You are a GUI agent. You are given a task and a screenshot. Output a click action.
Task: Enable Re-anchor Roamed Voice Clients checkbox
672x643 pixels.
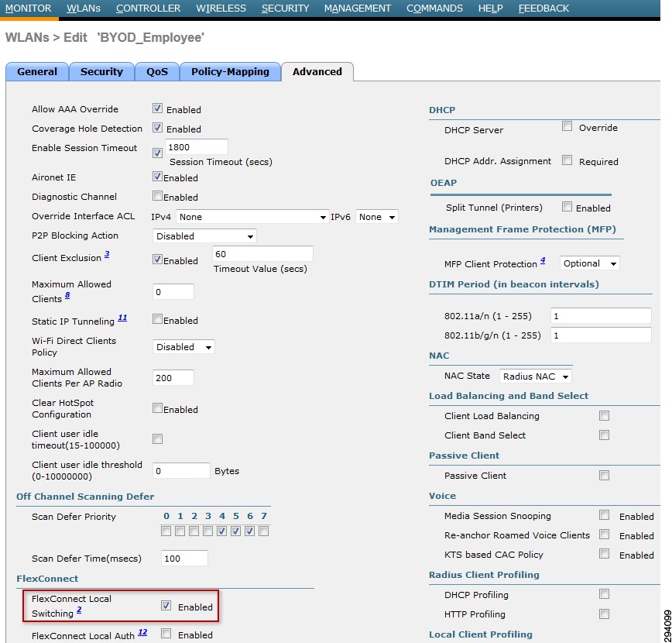pyautogui.click(x=605, y=534)
